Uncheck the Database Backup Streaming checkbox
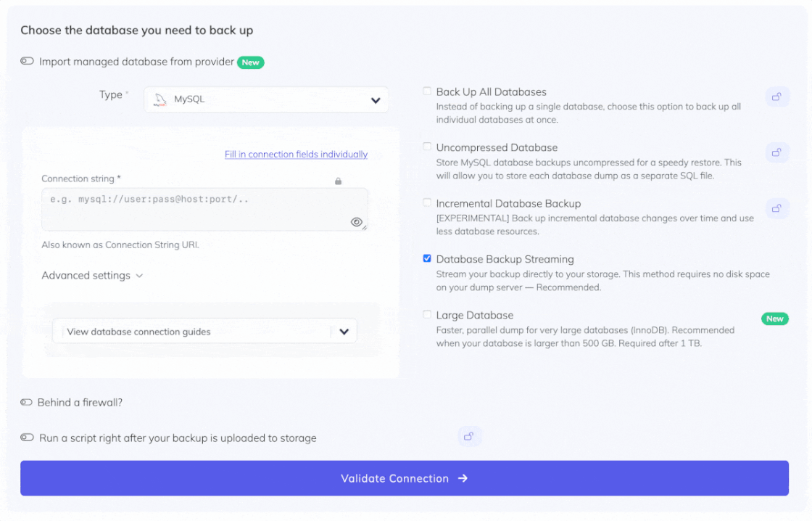Image resolution: width=812 pixels, height=521 pixels. pos(427,258)
